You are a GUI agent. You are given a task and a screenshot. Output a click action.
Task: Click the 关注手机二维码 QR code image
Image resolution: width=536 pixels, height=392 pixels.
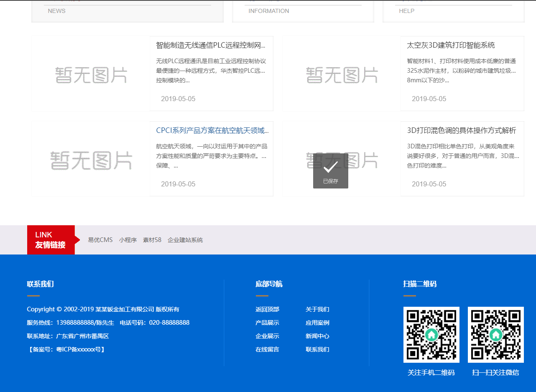pos(431,334)
